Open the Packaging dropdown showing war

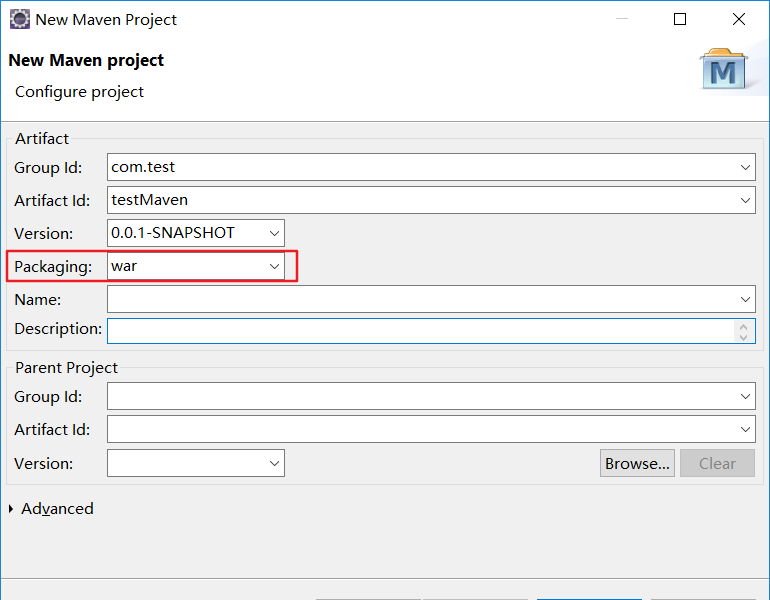coord(274,266)
